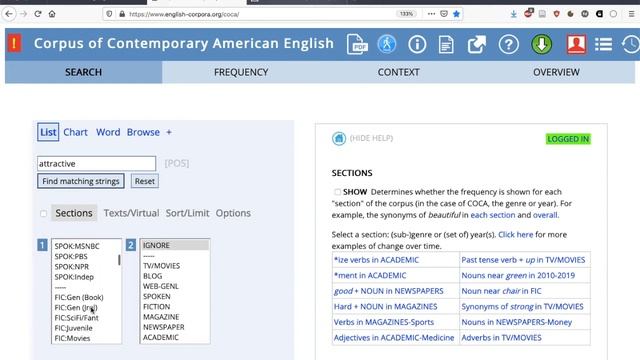640x360 pixels.
Task: Select the List search option
Action: tap(48, 132)
